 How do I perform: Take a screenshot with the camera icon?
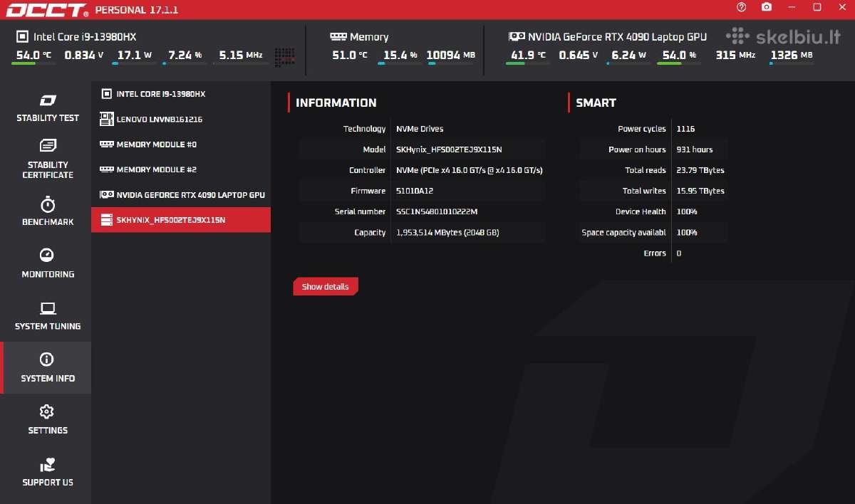coord(767,7)
